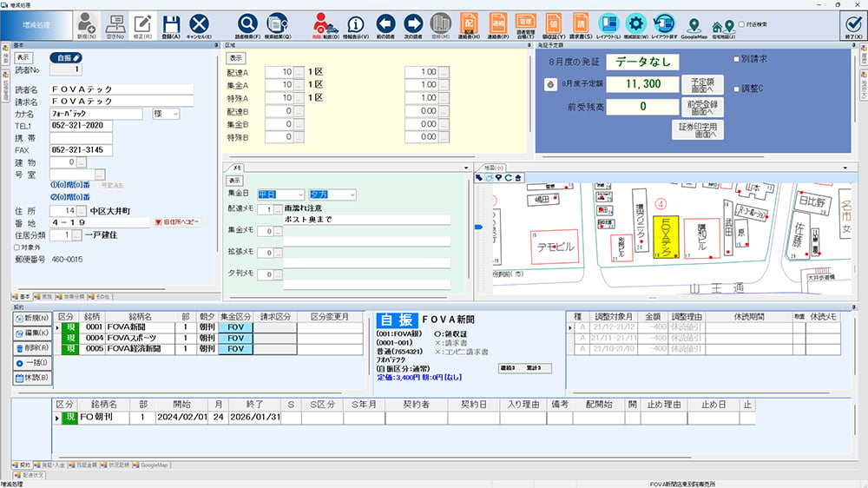Open 読者管理台帳(T) icon
868x488 pixels.
[525, 25]
